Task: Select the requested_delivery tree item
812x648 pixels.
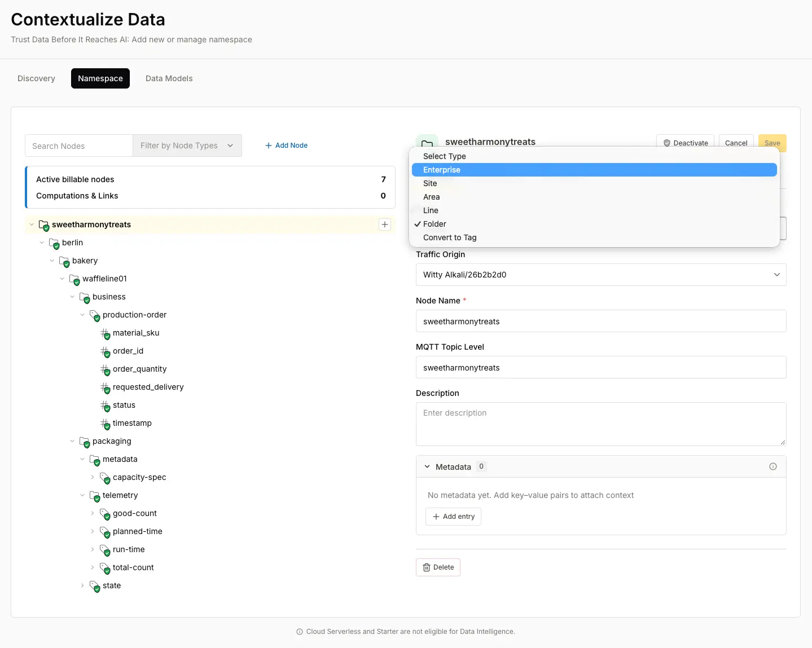Action: (148, 387)
